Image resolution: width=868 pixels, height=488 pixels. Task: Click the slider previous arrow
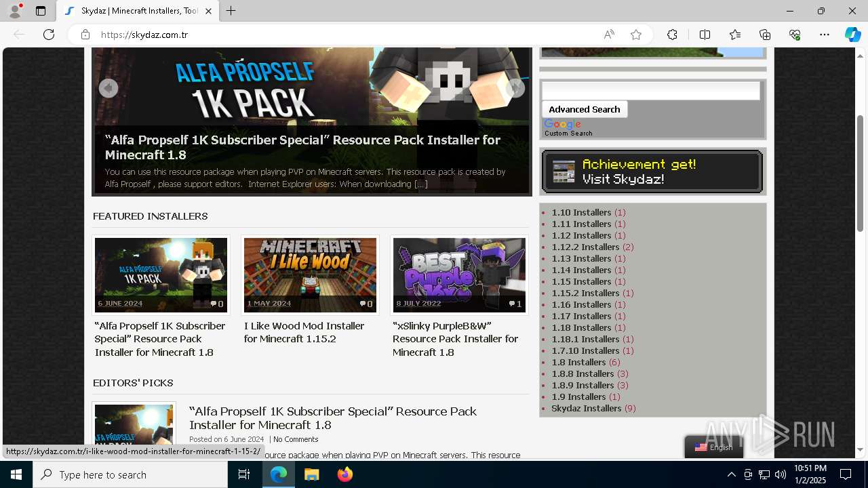(x=108, y=88)
